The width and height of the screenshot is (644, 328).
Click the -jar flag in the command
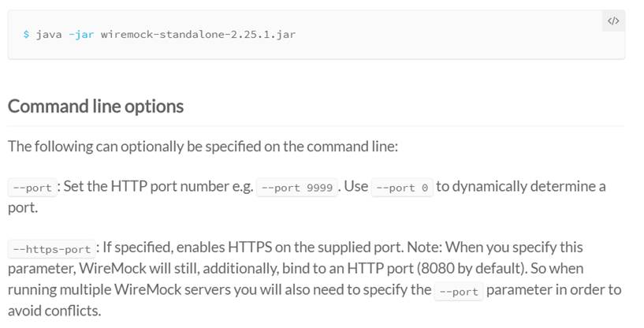click(x=81, y=35)
